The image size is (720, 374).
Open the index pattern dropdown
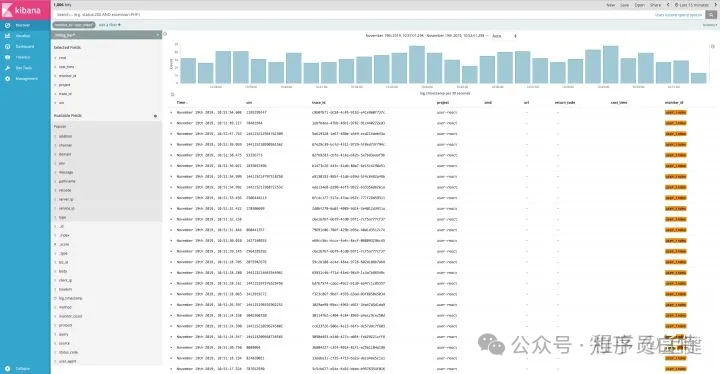pos(106,35)
